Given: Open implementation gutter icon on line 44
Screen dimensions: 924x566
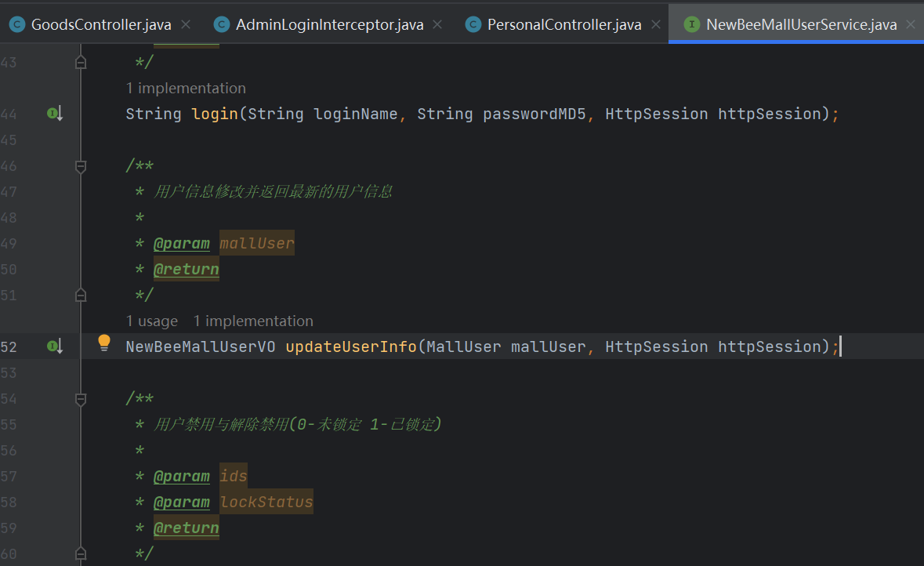Looking at the screenshot, I should [55, 113].
